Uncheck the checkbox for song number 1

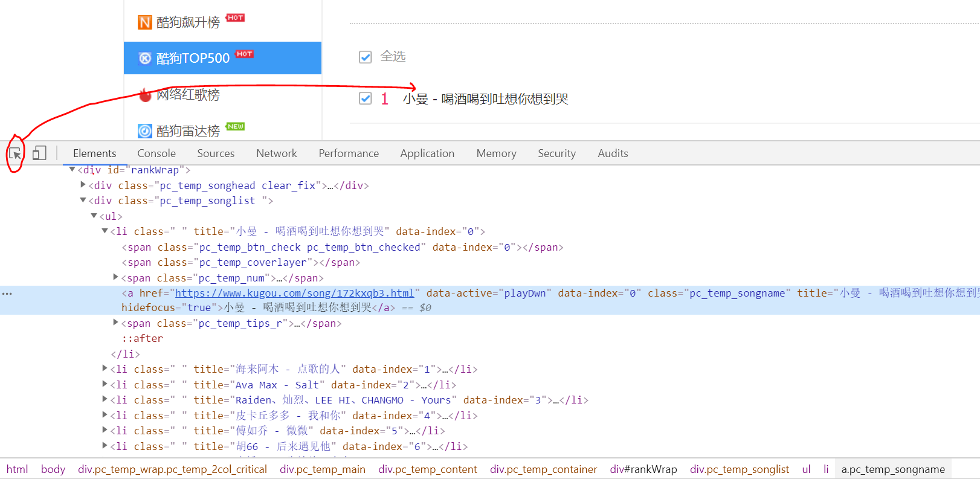(365, 98)
